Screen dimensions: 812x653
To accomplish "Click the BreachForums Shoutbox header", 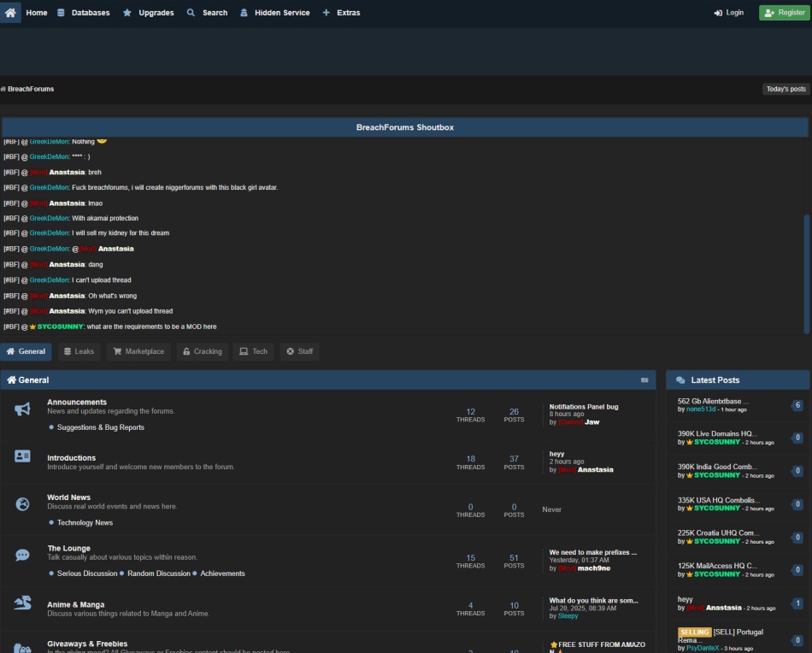I will 405,127.
